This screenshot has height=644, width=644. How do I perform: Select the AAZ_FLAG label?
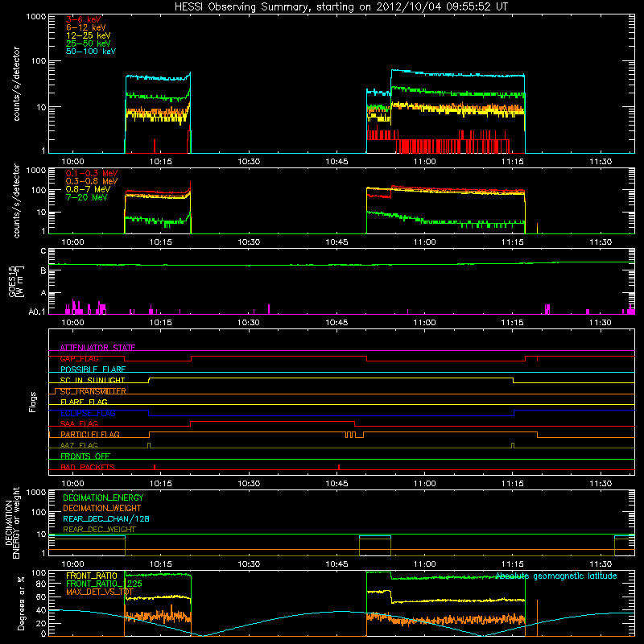[x=79, y=446]
